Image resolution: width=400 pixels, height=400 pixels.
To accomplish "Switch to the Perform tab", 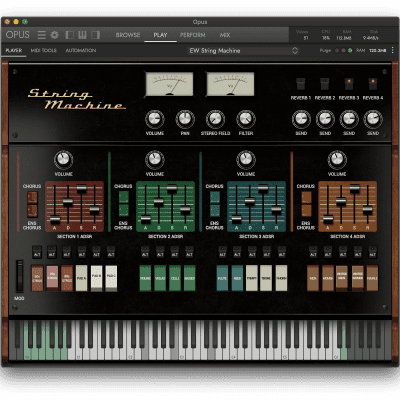I will coord(193,35).
